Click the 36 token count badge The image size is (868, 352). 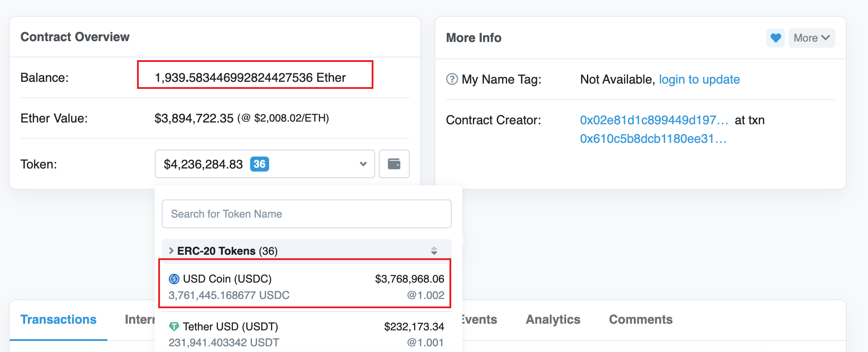click(x=259, y=164)
